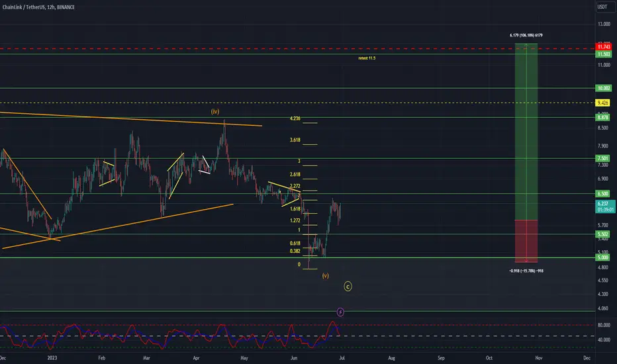The width and height of the screenshot is (617, 364).
Task: Click the circled C wave label
Action: [x=348, y=287]
